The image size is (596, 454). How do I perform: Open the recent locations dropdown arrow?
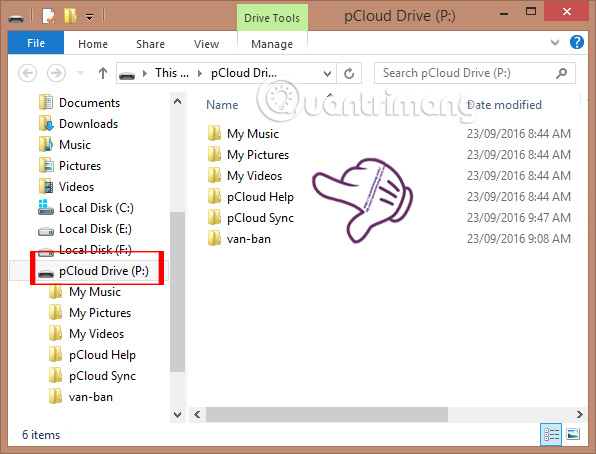click(81, 73)
